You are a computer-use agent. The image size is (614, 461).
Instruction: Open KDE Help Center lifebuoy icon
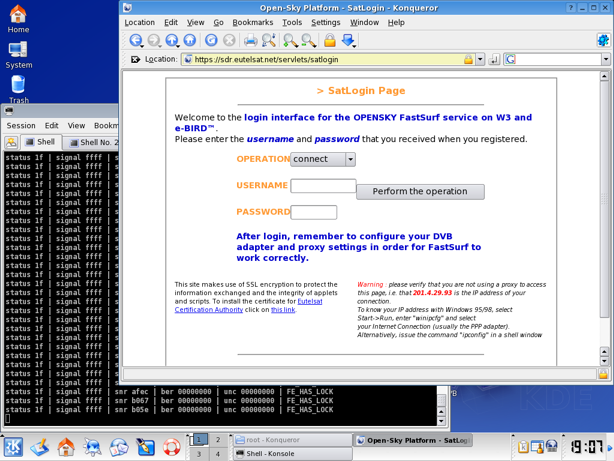[172, 447]
